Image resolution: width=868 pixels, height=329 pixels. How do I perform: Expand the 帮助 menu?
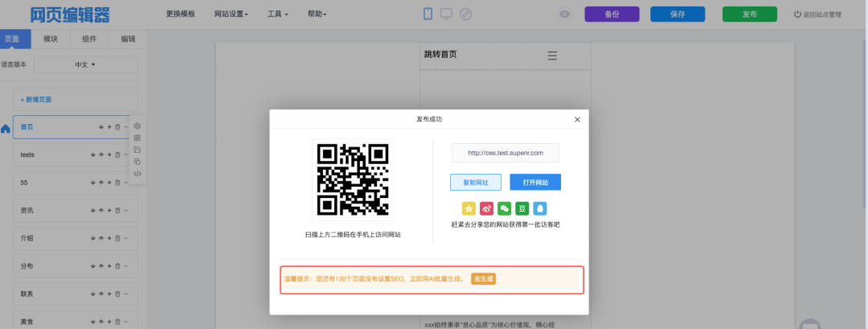(317, 14)
